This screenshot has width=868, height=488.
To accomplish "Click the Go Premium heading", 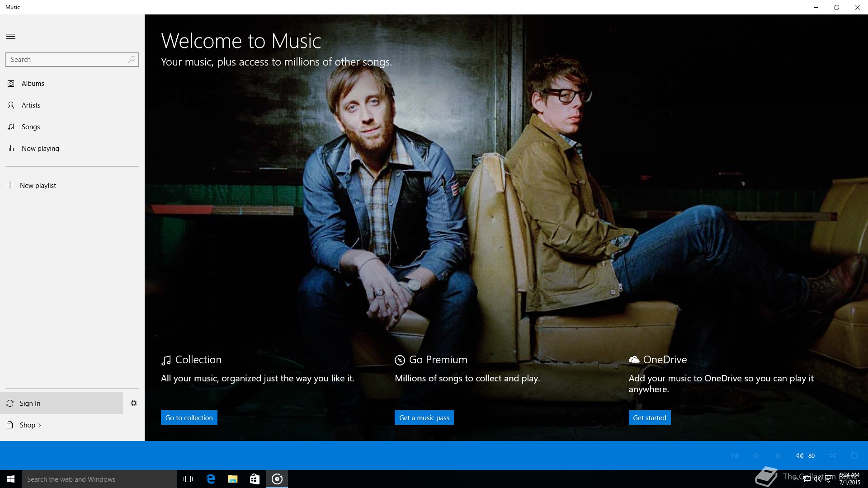I will click(x=438, y=360).
